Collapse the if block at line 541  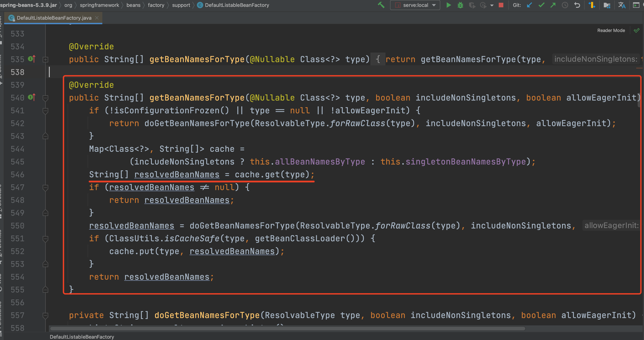click(45, 111)
